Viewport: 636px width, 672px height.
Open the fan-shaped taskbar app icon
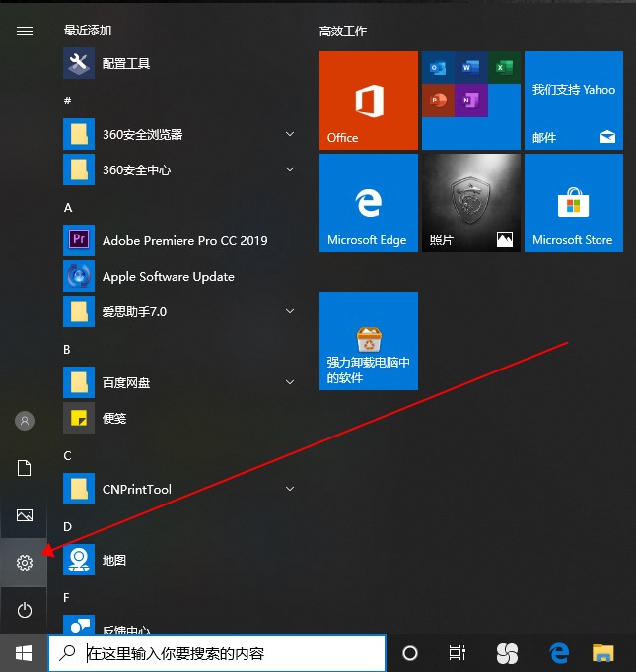(x=507, y=653)
